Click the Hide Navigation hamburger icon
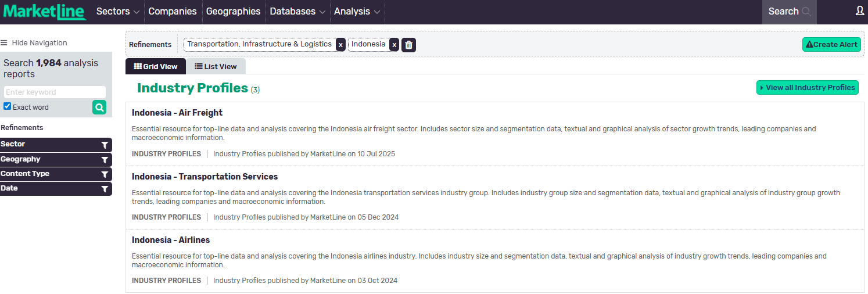 point(4,43)
